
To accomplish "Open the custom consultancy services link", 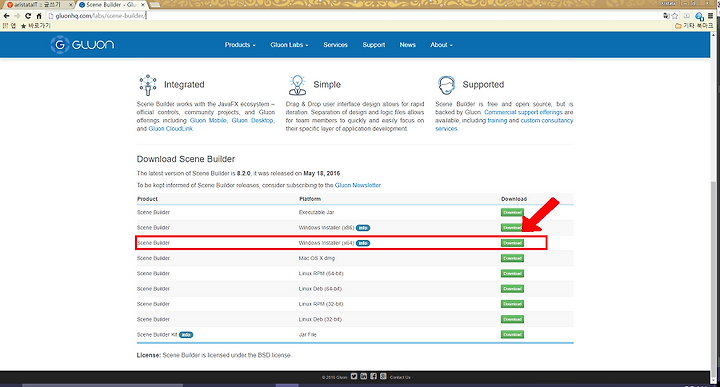I will pyautogui.click(x=547, y=120).
